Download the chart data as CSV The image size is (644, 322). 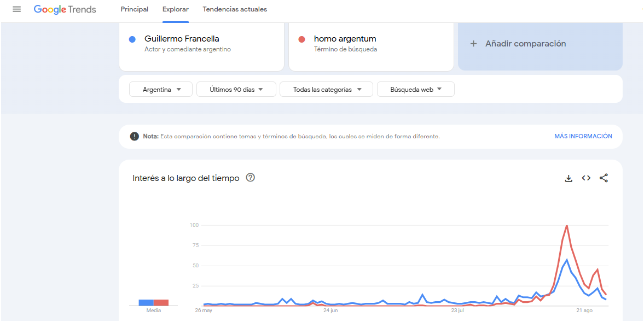(x=568, y=178)
